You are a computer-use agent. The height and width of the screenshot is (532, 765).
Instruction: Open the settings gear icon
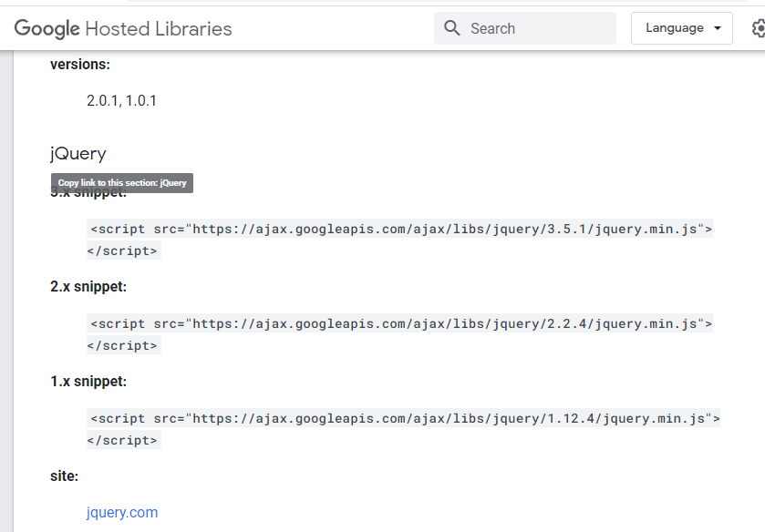[759, 28]
